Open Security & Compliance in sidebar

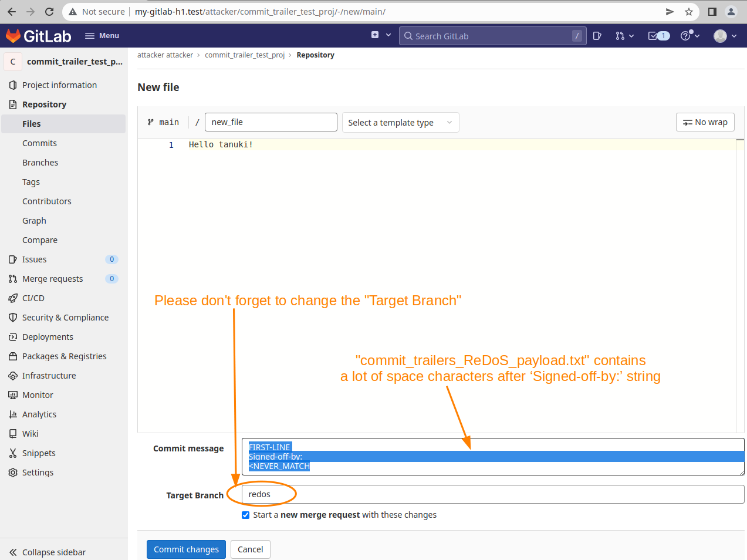65,318
